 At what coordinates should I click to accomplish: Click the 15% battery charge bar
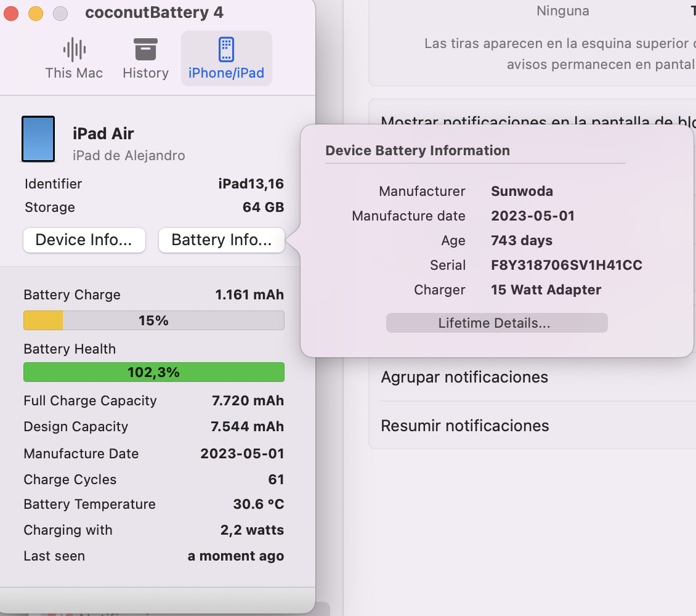(153, 320)
